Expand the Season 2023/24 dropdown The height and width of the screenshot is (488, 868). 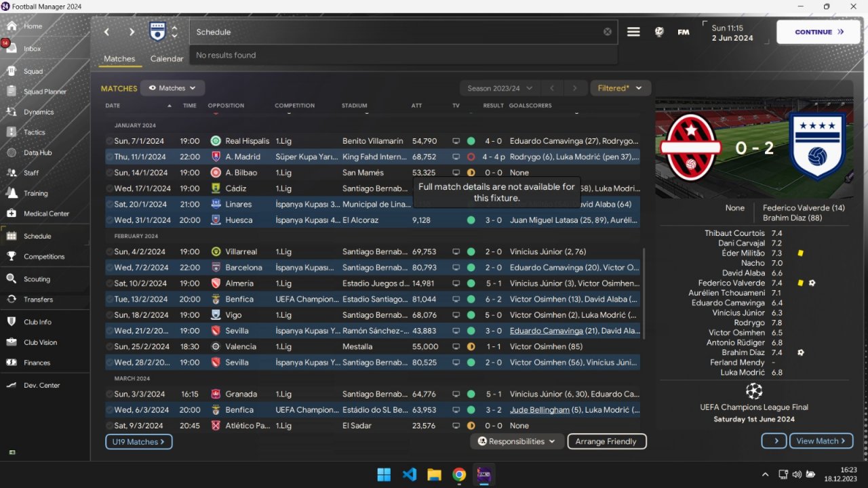500,88
